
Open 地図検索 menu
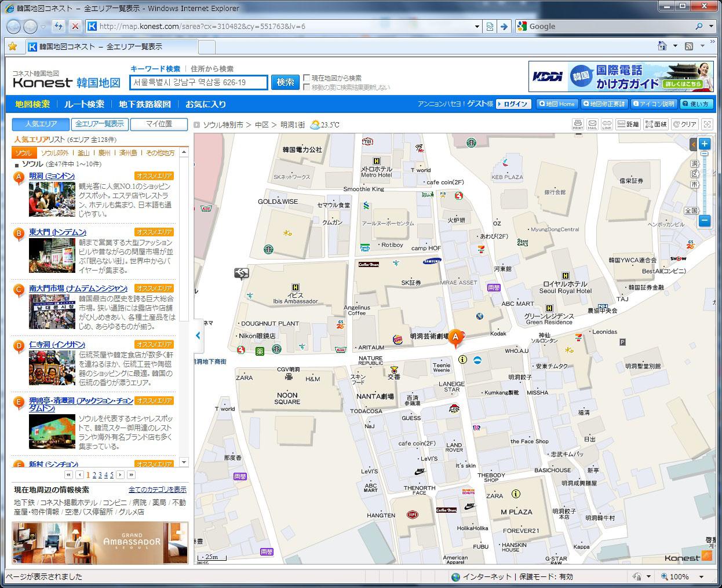[x=32, y=104]
